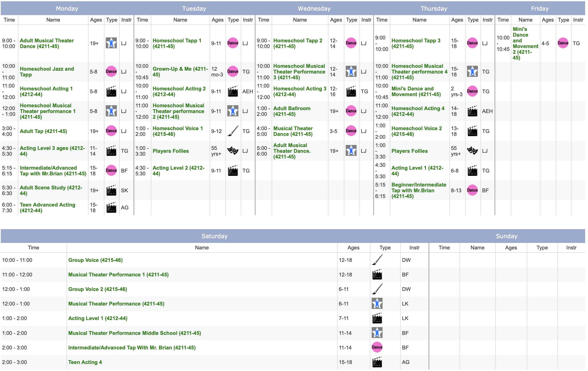Screen dimensions: 588x371
Task: Open the Saturday Acting Level 1 (4212-44) link
Action: click(x=98, y=318)
